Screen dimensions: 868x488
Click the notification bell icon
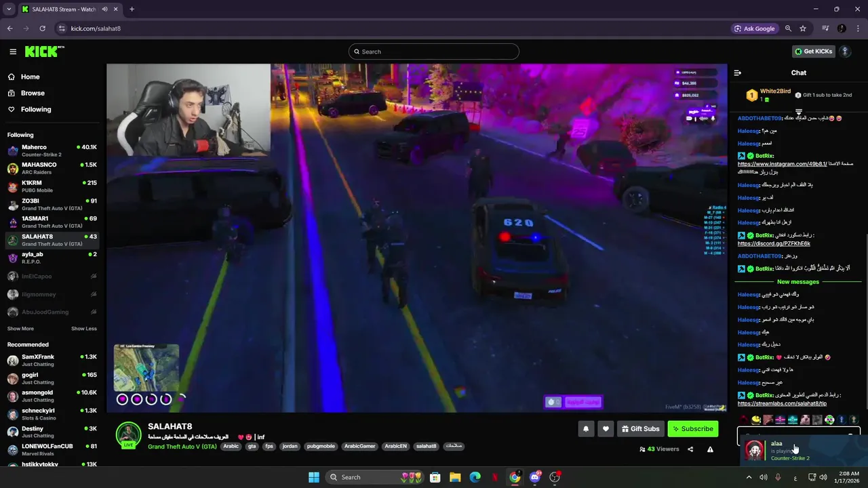point(586,428)
